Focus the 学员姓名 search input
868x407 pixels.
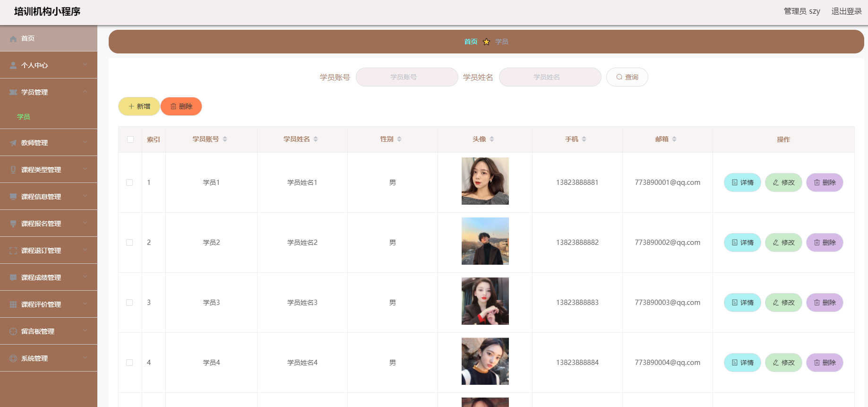click(550, 77)
